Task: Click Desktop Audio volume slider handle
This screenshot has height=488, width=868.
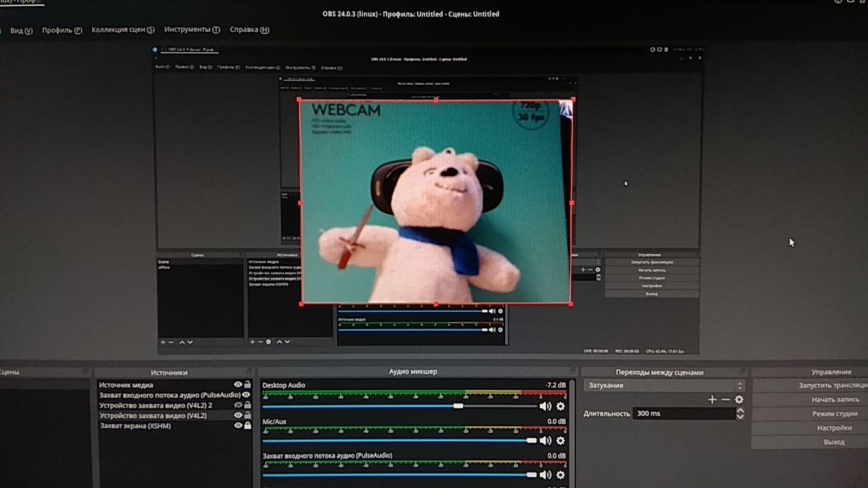Action: tap(458, 406)
